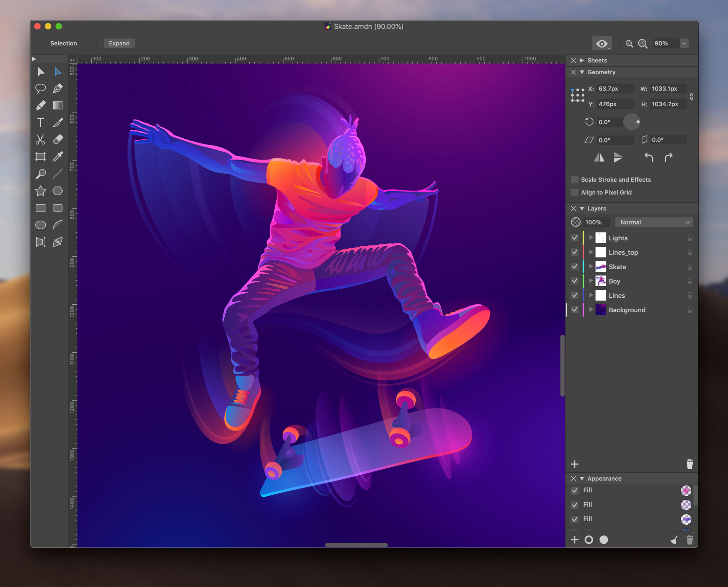The height and width of the screenshot is (587, 728).
Task: Expand the Sheets panel
Action: pyautogui.click(x=582, y=60)
